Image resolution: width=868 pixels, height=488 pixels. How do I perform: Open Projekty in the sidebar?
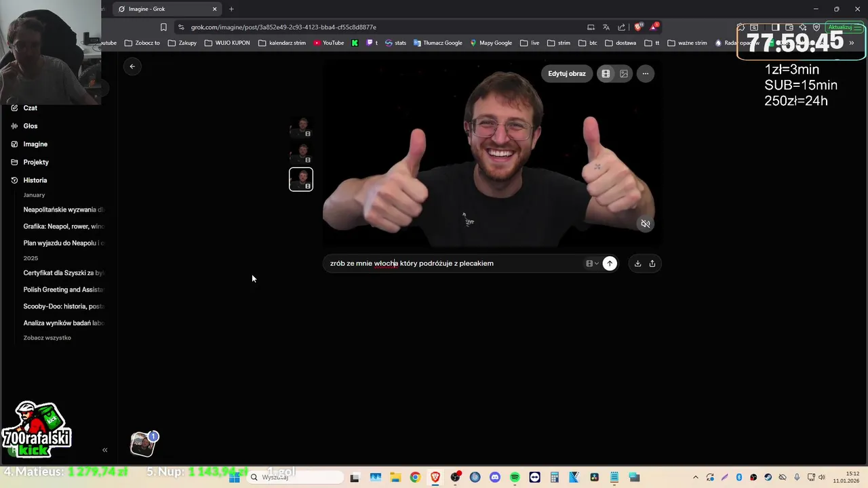[36, 162]
